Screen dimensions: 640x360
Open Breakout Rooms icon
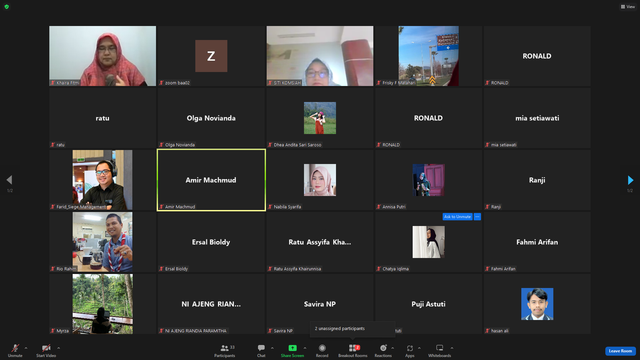tap(353, 348)
